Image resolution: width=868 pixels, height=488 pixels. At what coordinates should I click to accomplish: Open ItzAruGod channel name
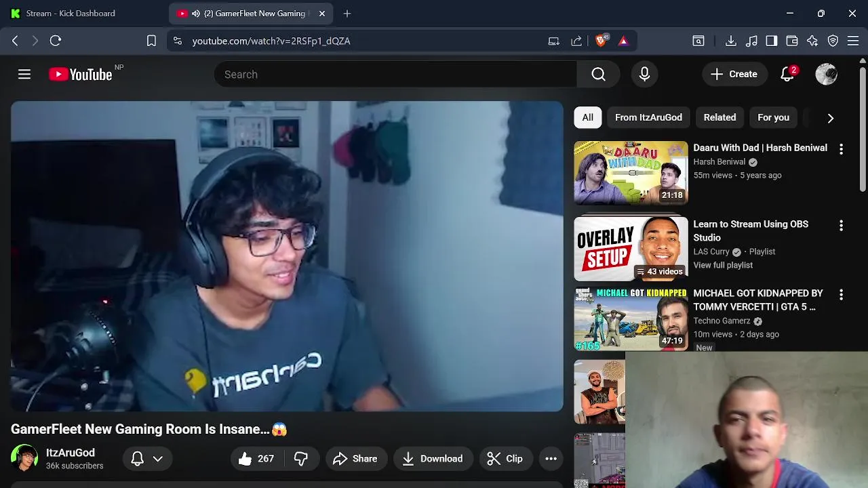(71, 453)
